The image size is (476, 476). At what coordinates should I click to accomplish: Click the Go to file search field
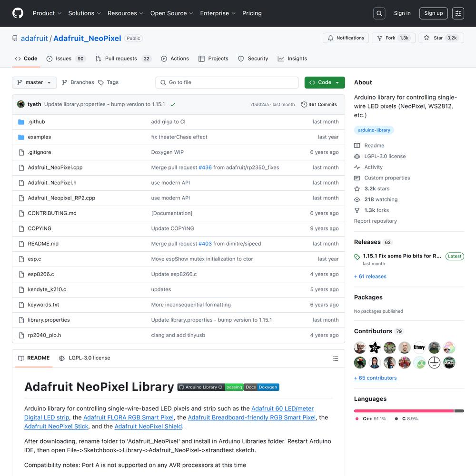(227, 82)
